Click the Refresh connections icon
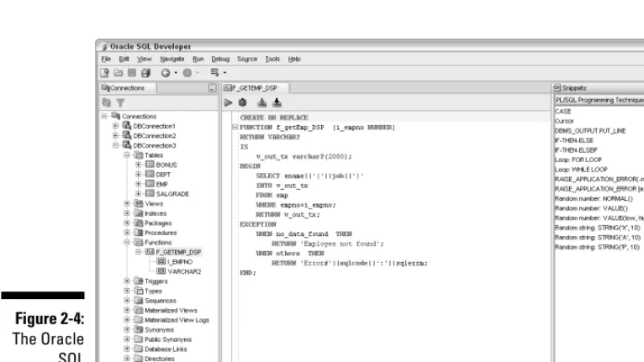Viewport: 644px width, 362px height. pyautogui.click(x=107, y=102)
